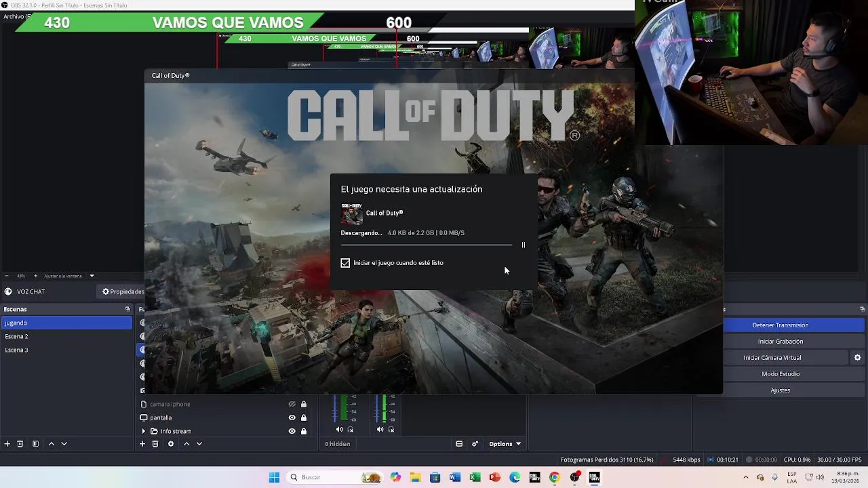This screenshot has height=488, width=868.
Task: Mute the first audio mixer channel
Action: click(x=340, y=429)
